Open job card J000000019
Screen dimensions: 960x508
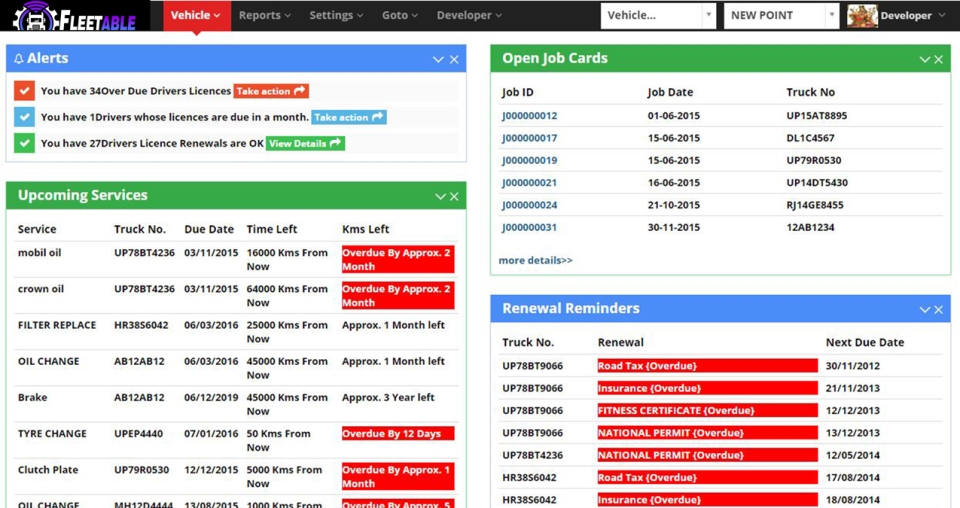(530, 160)
